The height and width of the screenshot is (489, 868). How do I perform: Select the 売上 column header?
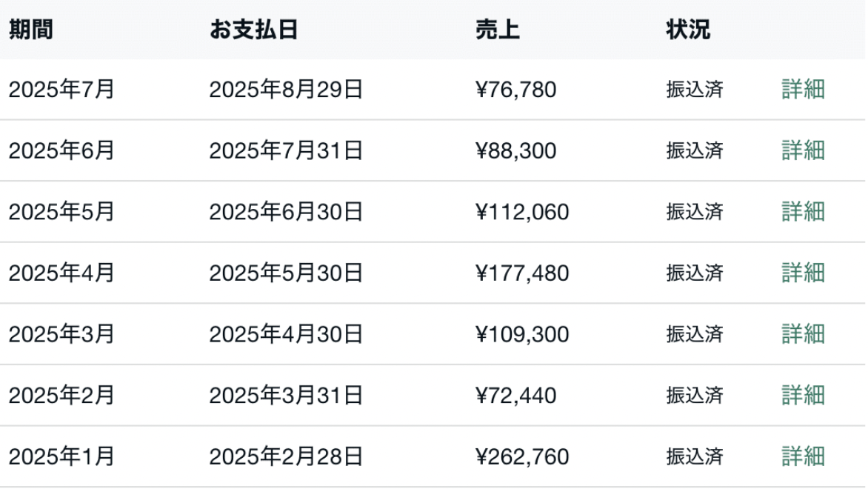(497, 30)
